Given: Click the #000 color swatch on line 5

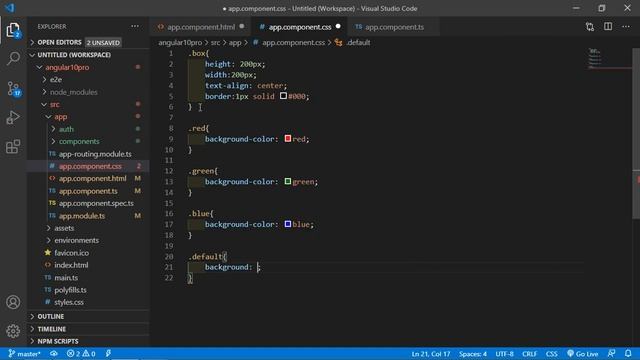Looking at the screenshot, I should (x=283, y=96).
